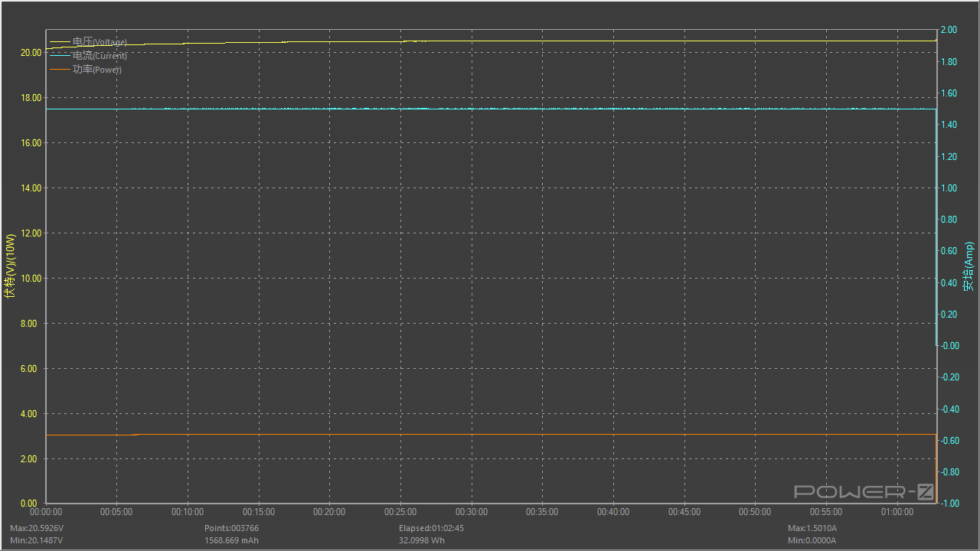Click the left axis title 伏特(V)/(10W)
The height and width of the screenshot is (551, 980).
(9, 266)
